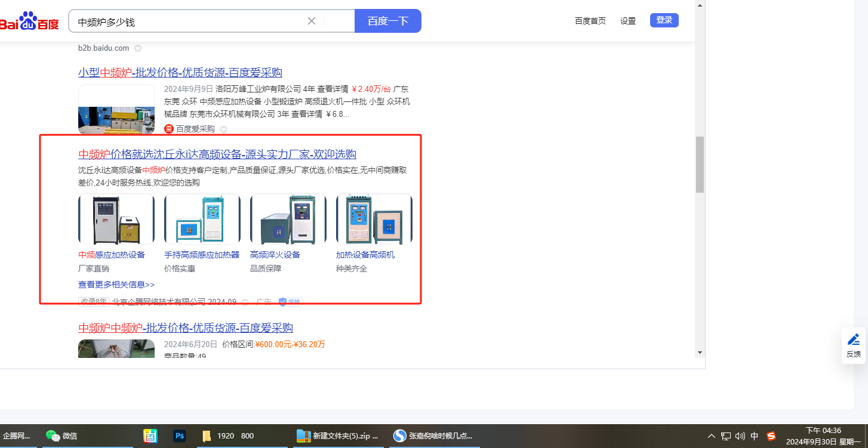Open the 中频感应加热设备 product image
The image size is (868, 448).
coord(116,219)
